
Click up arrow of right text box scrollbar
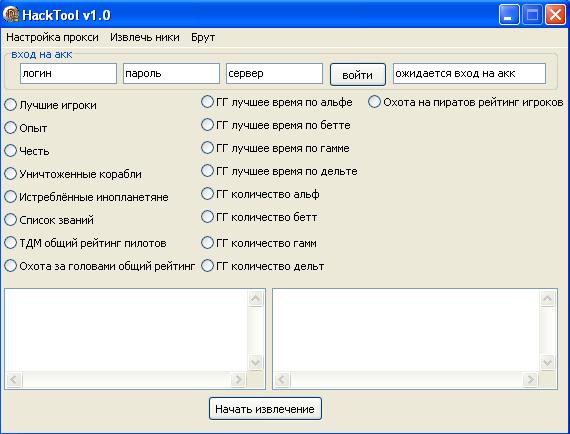coord(547,299)
